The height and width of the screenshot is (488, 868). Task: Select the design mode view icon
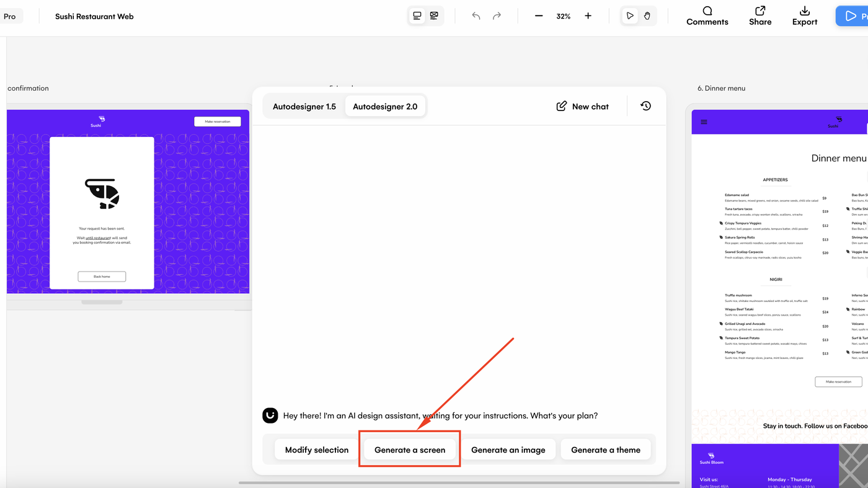point(417,16)
